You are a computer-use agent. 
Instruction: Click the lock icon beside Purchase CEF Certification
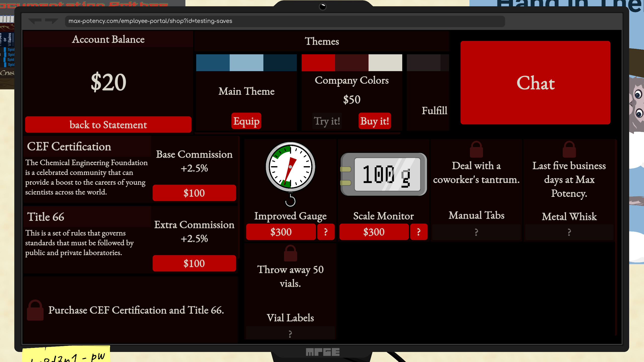tap(35, 310)
